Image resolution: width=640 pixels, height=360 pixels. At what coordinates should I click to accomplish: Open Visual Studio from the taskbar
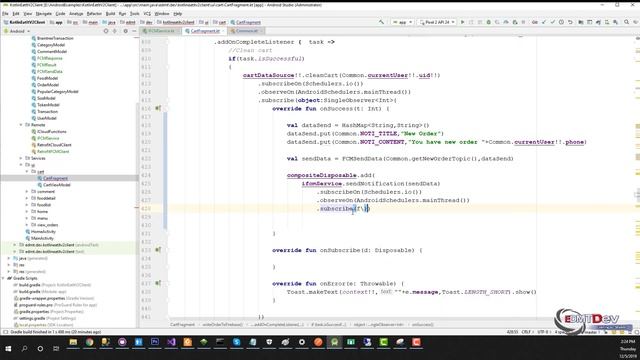(171, 342)
